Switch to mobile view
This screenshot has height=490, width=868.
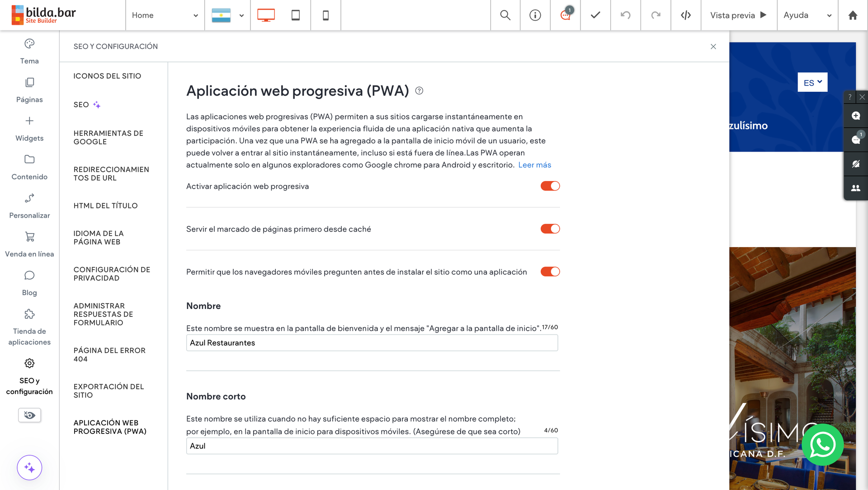point(325,15)
